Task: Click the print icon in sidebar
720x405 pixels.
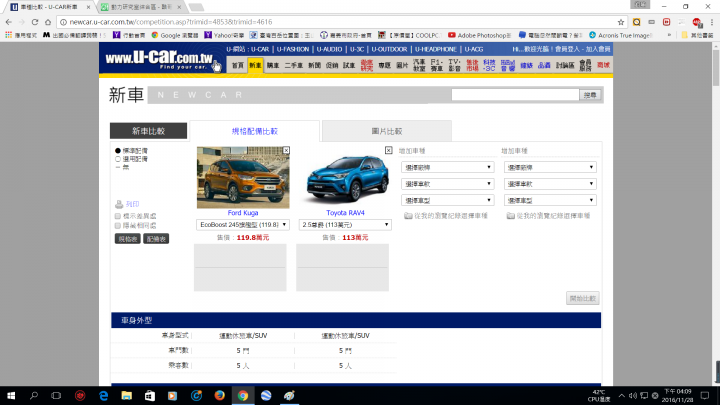Action: pyautogui.click(x=119, y=204)
